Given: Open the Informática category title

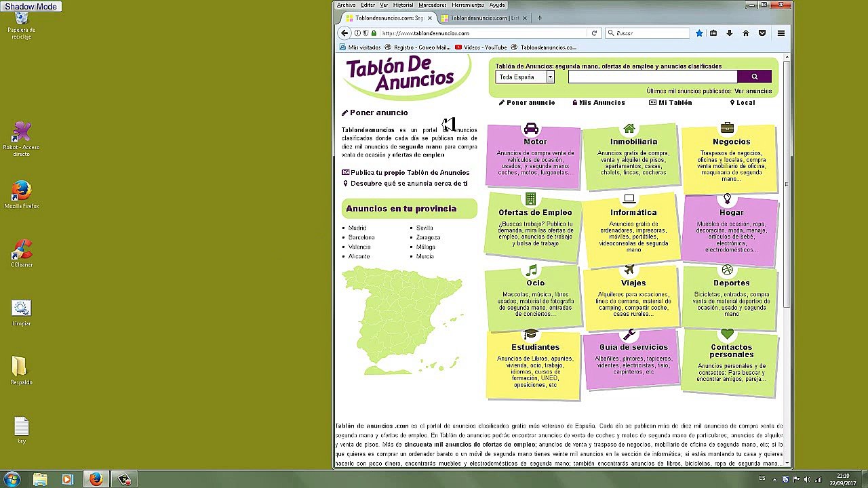Looking at the screenshot, I should [633, 212].
